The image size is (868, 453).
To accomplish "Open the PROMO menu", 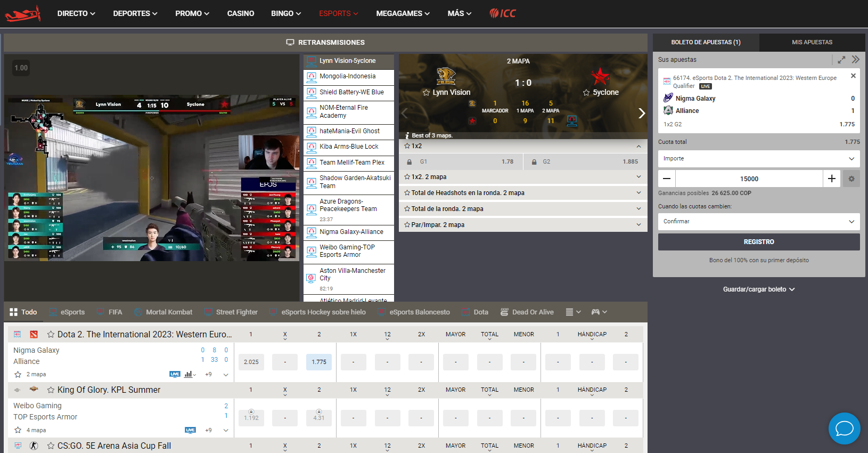I will click(192, 13).
